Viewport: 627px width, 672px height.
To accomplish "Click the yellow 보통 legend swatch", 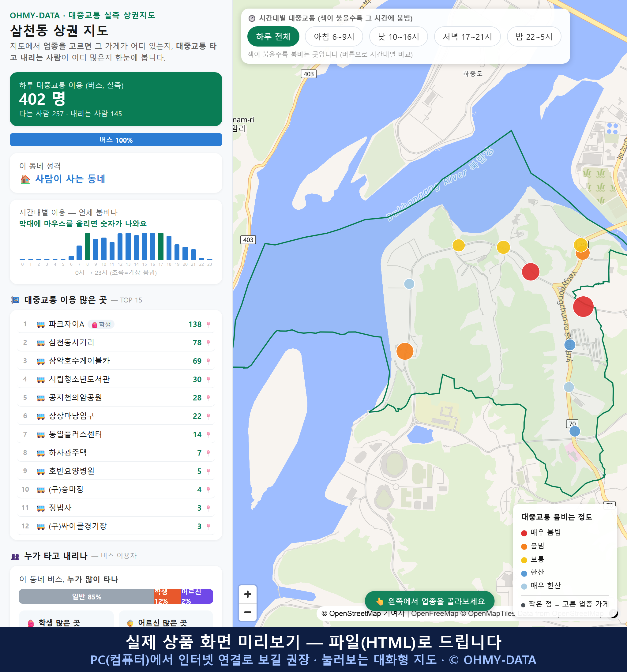I will tap(524, 560).
